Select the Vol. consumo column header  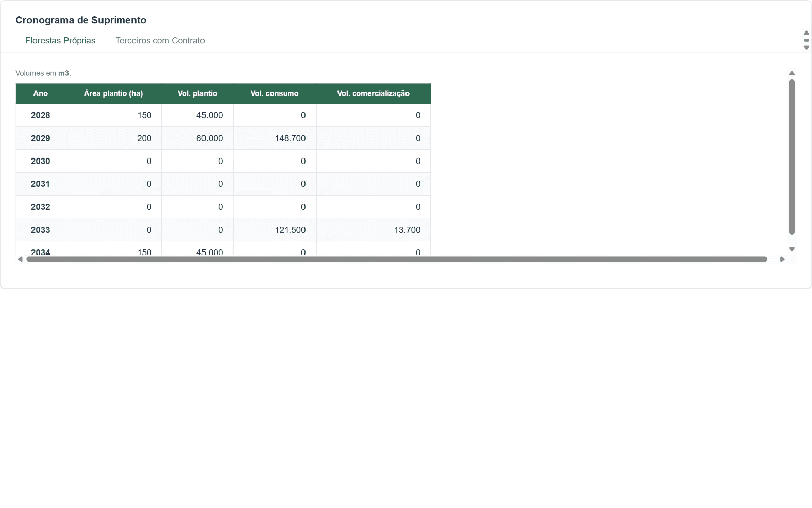[x=275, y=93]
